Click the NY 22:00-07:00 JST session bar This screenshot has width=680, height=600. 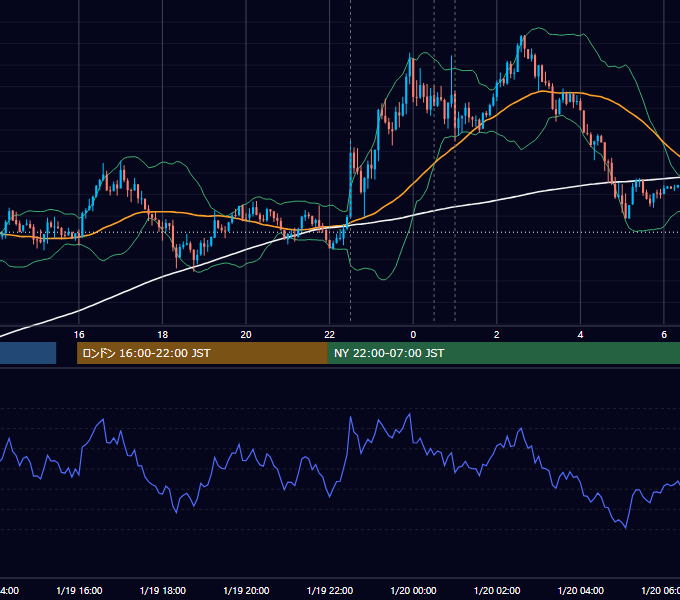(x=503, y=353)
